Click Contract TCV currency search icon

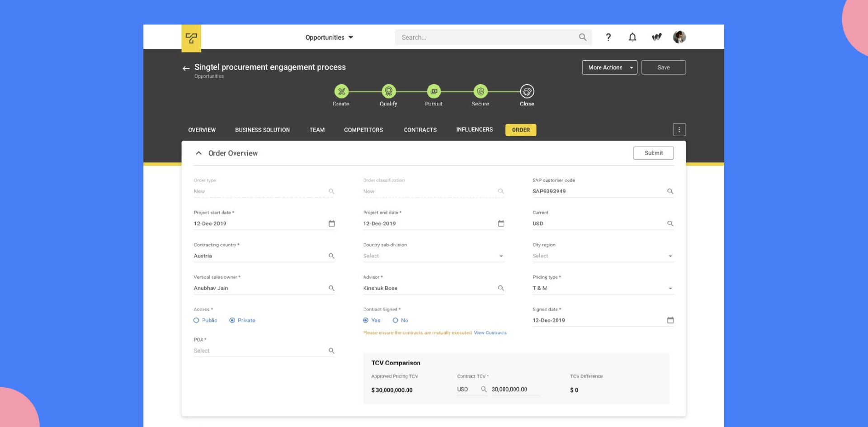(x=484, y=389)
